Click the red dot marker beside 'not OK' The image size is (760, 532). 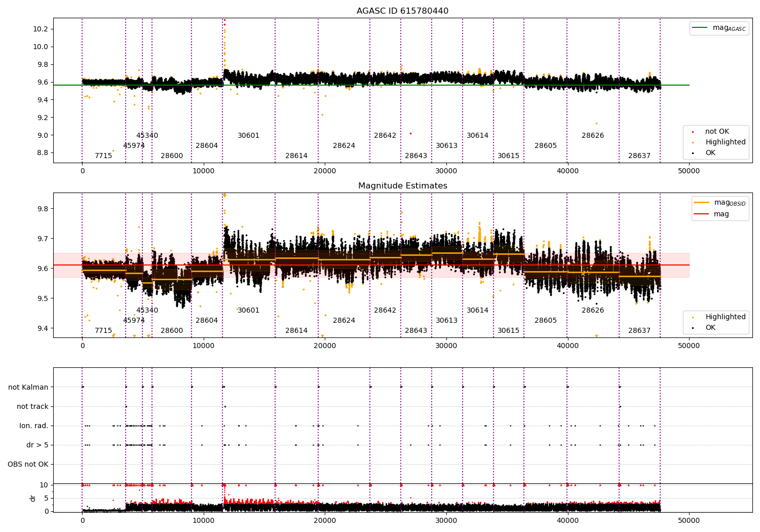coord(693,132)
